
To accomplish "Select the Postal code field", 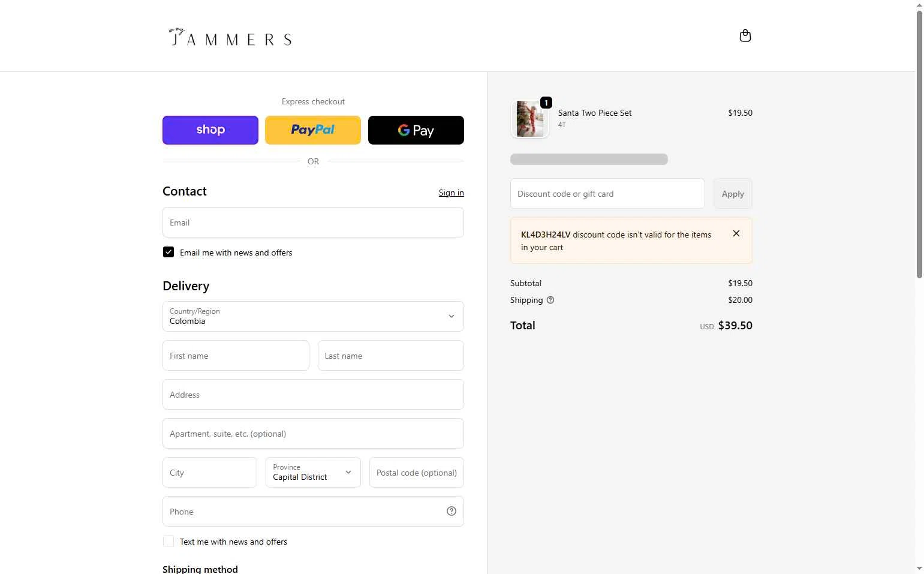I will coord(417,473).
